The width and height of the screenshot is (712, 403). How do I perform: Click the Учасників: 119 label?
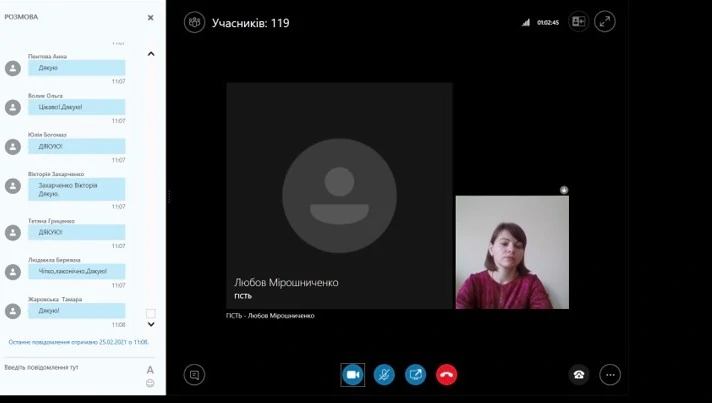tap(250, 22)
